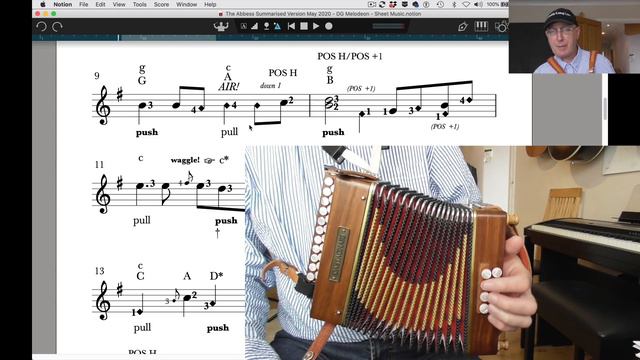The width and height of the screenshot is (640, 360).
Task: Click the B-D chord notehead in measure 10
Action: click(x=329, y=103)
